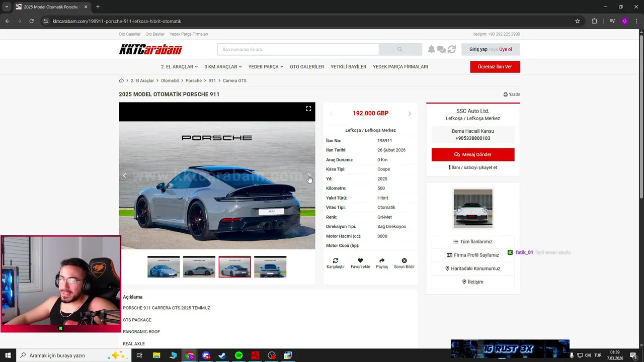Image resolution: width=644 pixels, height=362 pixels.
Task: Open the Chrome tab search dropdown
Action: coord(6,7)
